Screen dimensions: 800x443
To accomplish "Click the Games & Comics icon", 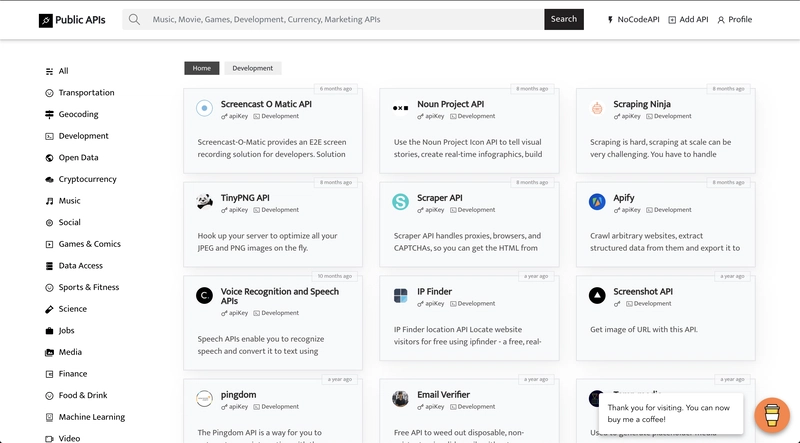I will coord(49,244).
